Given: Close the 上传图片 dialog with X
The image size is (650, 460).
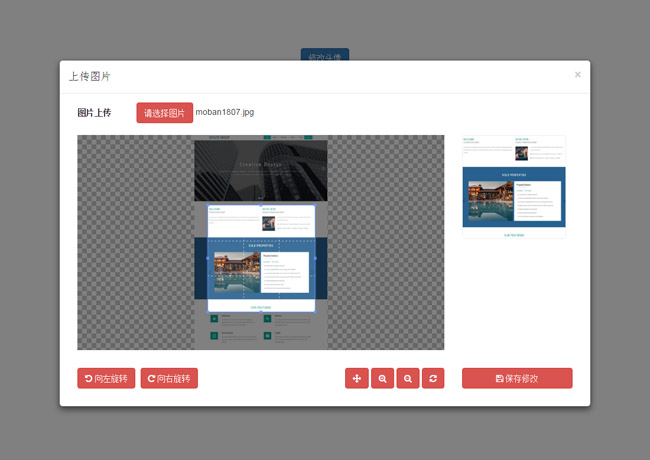Looking at the screenshot, I should pyautogui.click(x=577, y=75).
